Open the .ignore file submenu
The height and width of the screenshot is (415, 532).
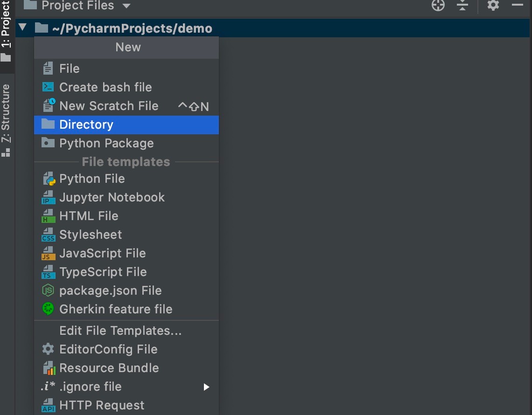(126, 387)
